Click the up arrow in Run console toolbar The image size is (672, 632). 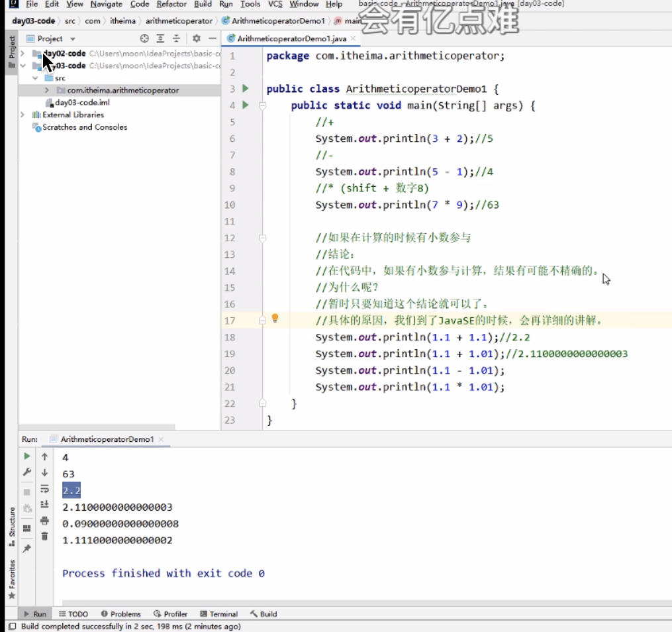click(x=44, y=456)
